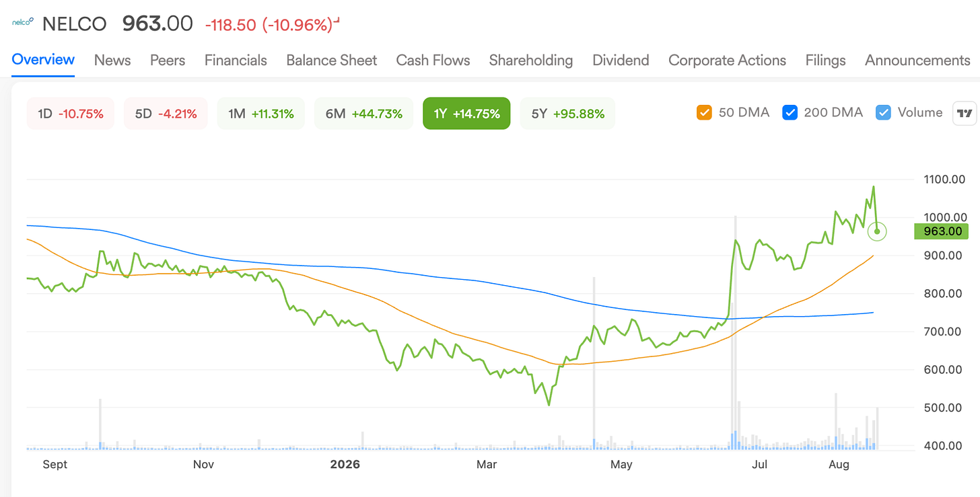980x497 pixels.
Task: Click the green 963.00 price tag on axis
Action: pyautogui.click(x=941, y=231)
